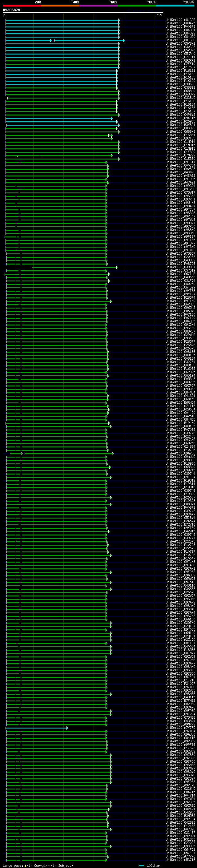Open hit UniRef100_A8JGP5
The image size is (197, 868).
click(180, 20)
